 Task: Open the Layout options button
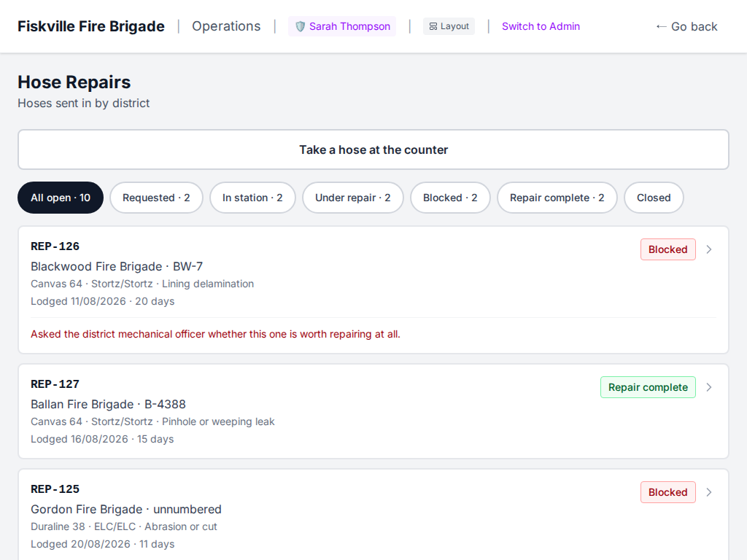(449, 27)
